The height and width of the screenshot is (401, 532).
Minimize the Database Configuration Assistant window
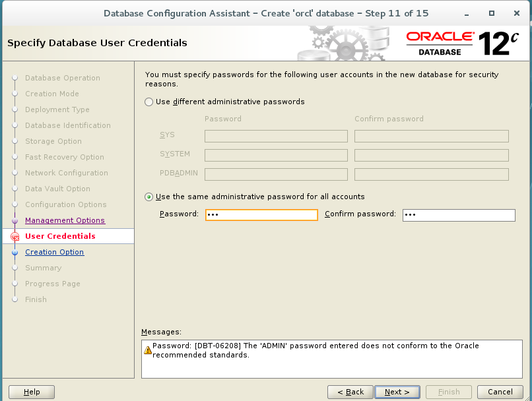(467, 14)
